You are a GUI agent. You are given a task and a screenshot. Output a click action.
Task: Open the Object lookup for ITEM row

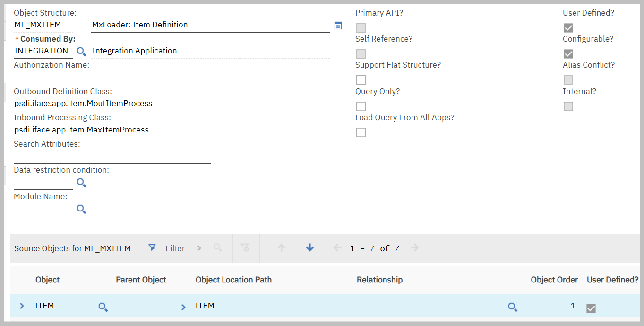click(x=103, y=307)
